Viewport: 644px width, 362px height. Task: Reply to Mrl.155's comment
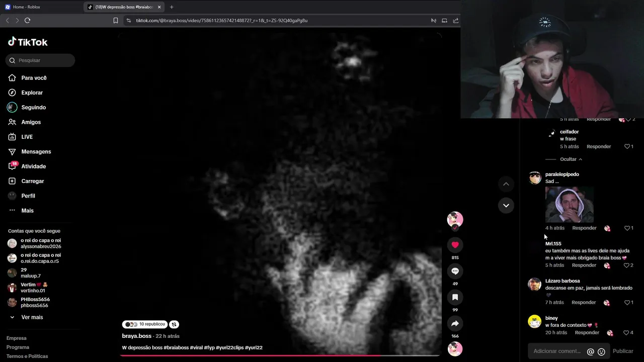click(x=584, y=265)
